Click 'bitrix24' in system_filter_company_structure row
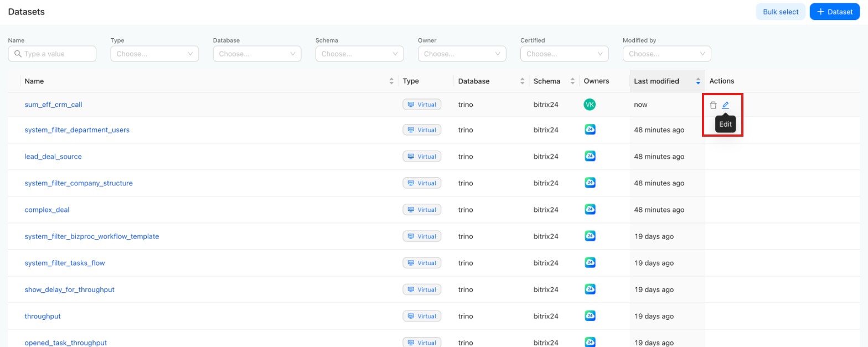Image resolution: width=868 pixels, height=347 pixels. pyautogui.click(x=546, y=183)
